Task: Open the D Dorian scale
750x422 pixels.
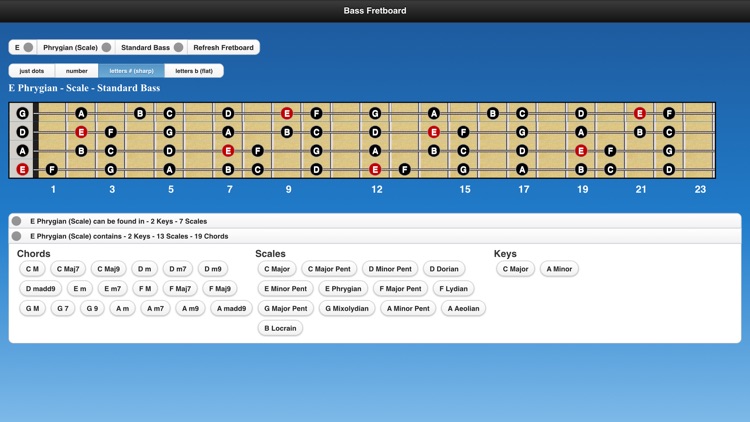Action: 444,269
